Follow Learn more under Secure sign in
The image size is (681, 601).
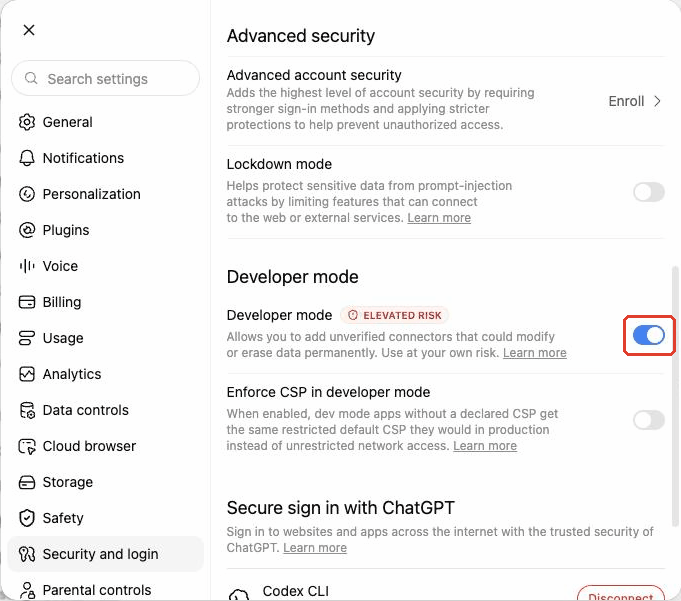click(315, 548)
